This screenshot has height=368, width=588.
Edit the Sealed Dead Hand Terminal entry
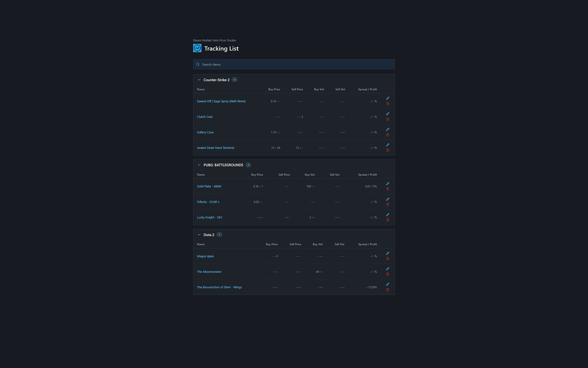click(x=388, y=145)
